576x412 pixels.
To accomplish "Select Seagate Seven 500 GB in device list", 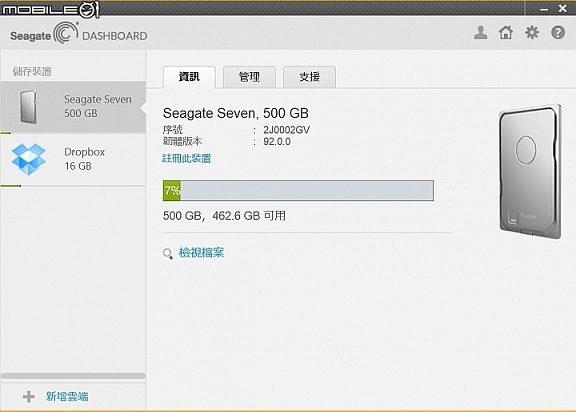I will coord(73,106).
